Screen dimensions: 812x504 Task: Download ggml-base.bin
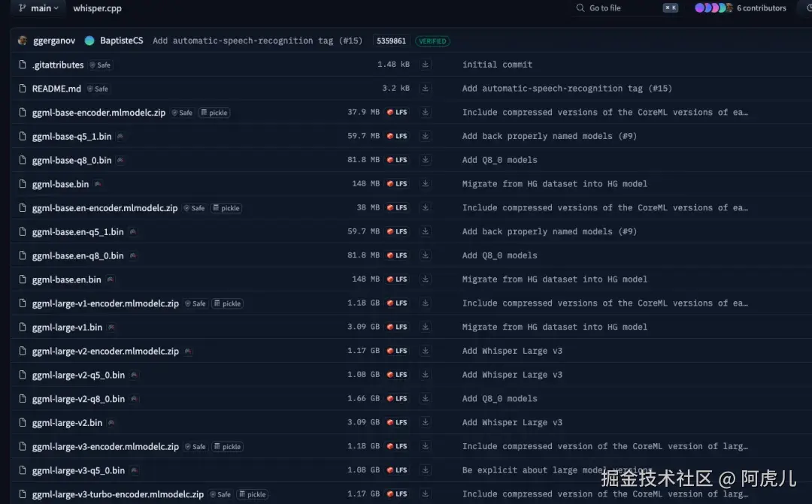[425, 183]
